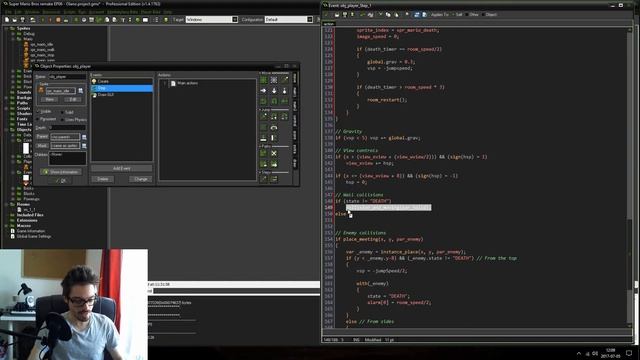Create an object with green ball icon
This screenshot has width=640, height=360.
point(138,20)
